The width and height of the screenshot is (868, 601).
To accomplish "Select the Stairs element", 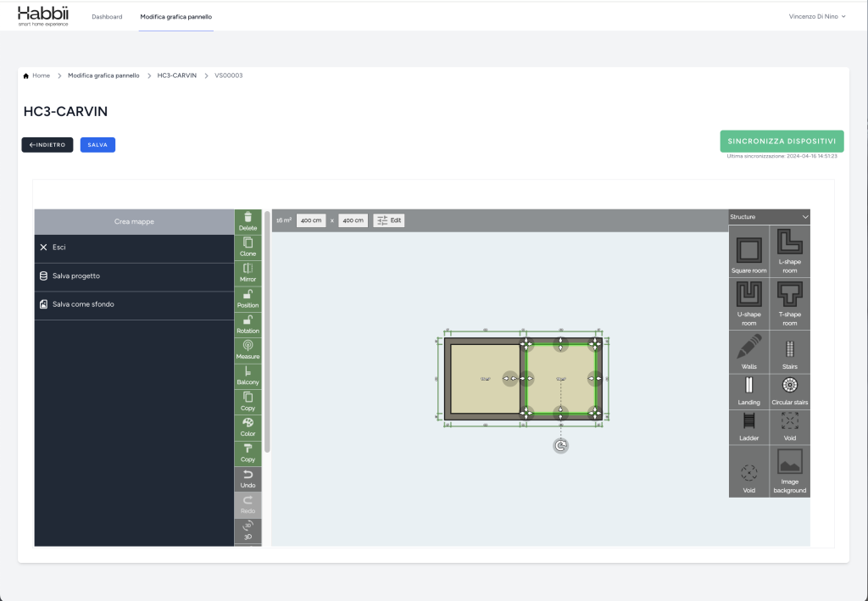I will [789, 352].
